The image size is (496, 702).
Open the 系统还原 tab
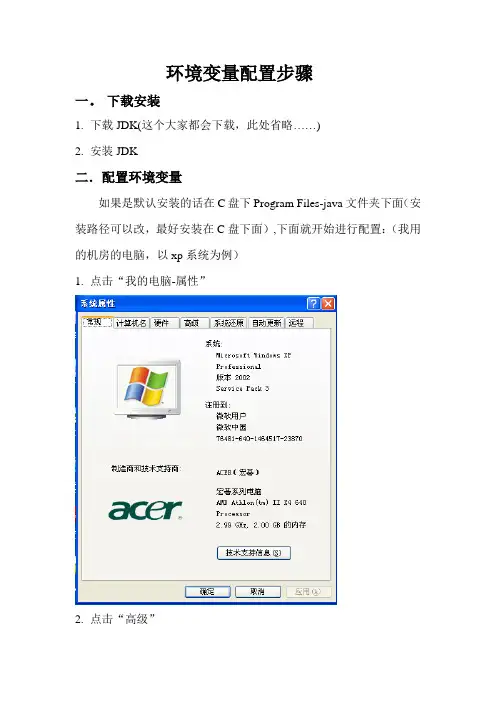coord(228,323)
